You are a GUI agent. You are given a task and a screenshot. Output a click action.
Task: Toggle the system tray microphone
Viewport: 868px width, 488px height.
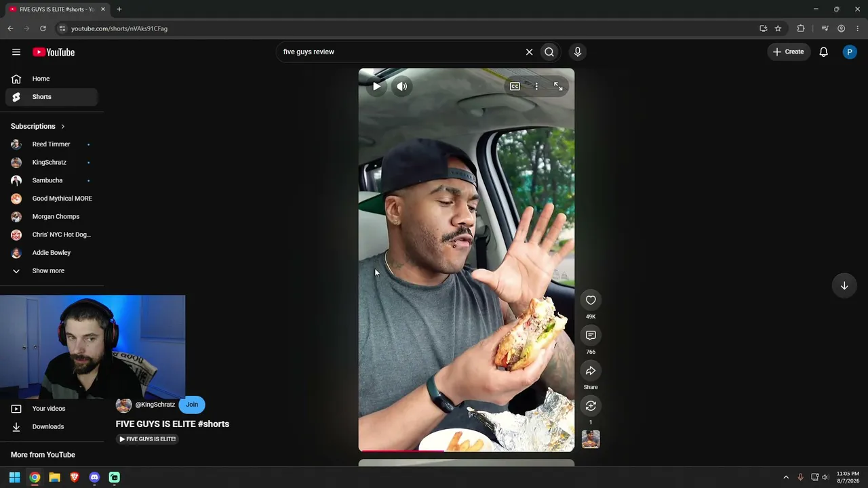coord(800,477)
